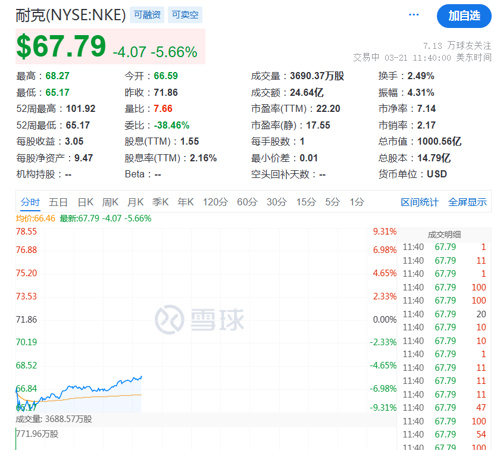Open the 季K chart tab
The image size is (500, 450).
(160, 202)
